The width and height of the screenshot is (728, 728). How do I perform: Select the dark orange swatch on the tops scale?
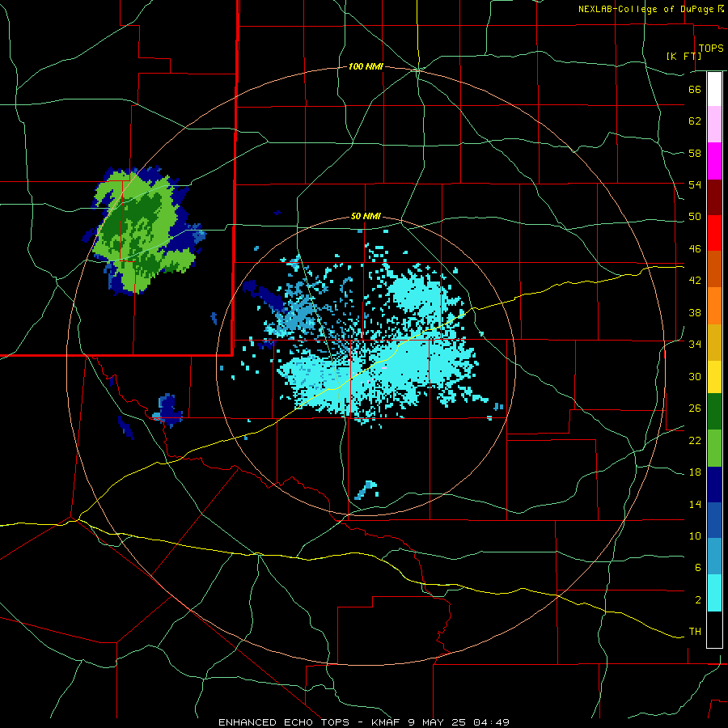coord(714,269)
